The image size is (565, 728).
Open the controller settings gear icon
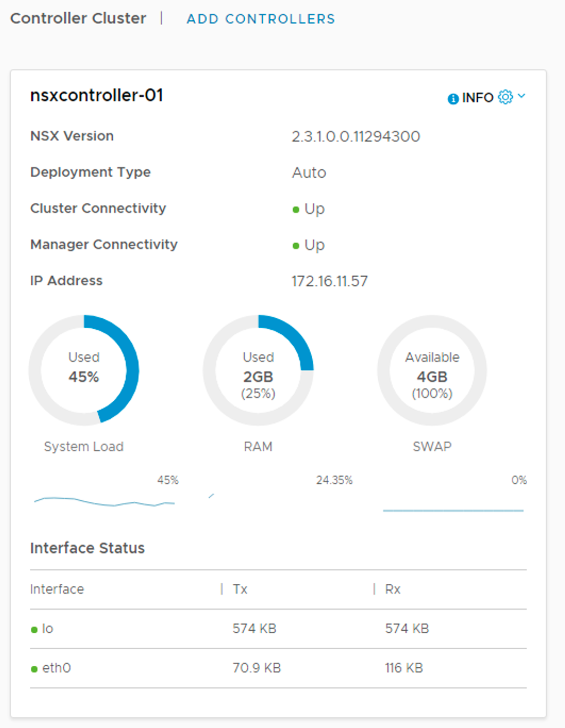pyautogui.click(x=505, y=97)
